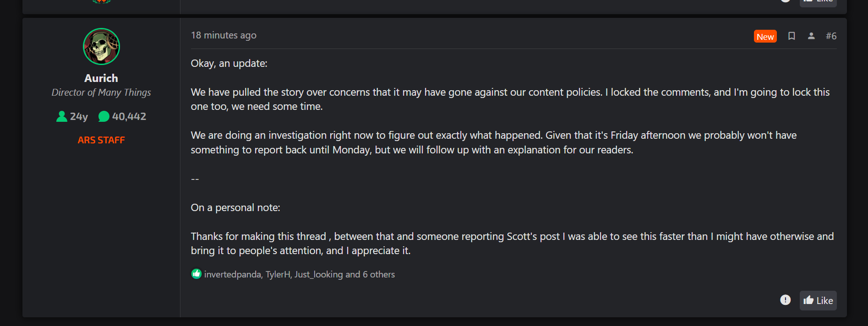The height and width of the screenshot is (326, 868).
Task: Bookmark post #6 using the bookmark icon
Action: (x=791, y=36)
